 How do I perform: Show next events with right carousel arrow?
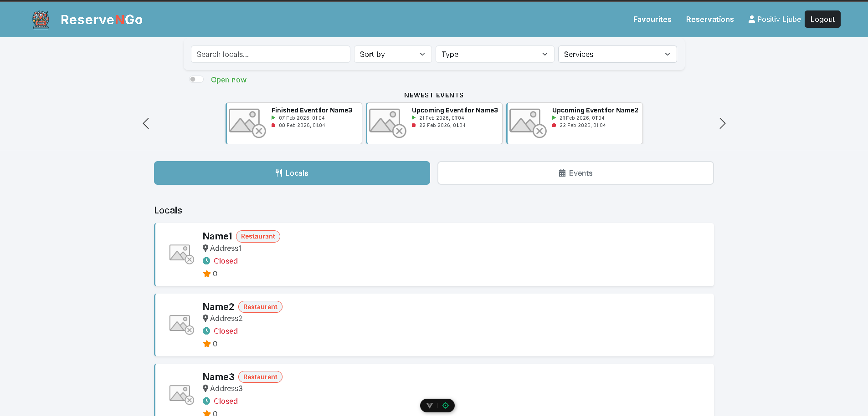tap(722, 123)
